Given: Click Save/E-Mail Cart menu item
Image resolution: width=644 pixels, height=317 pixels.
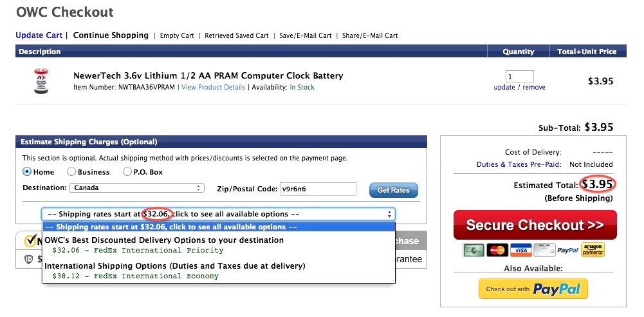Looking at the screenshot, I should pyautogui.click(x=305, y=36).
